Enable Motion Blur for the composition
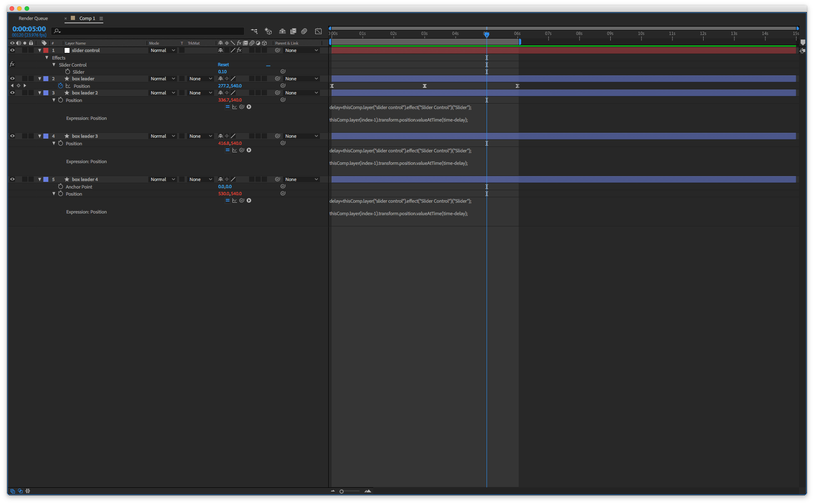 coord(304,31)
